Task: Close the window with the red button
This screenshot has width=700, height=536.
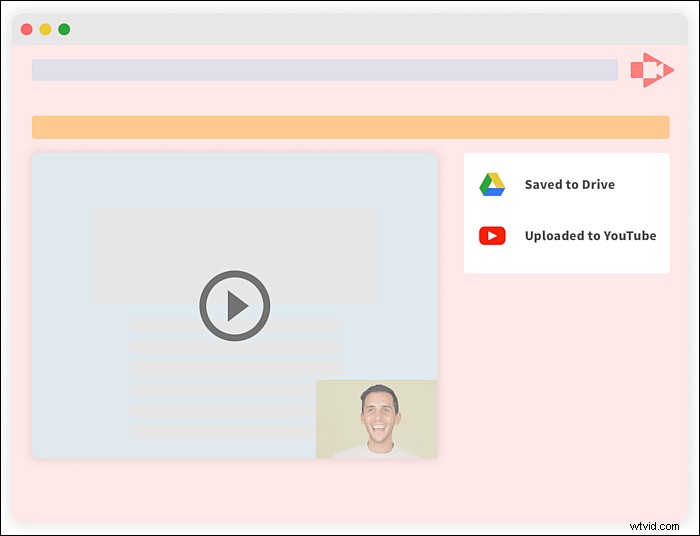Action: click(x=27, y=29)
